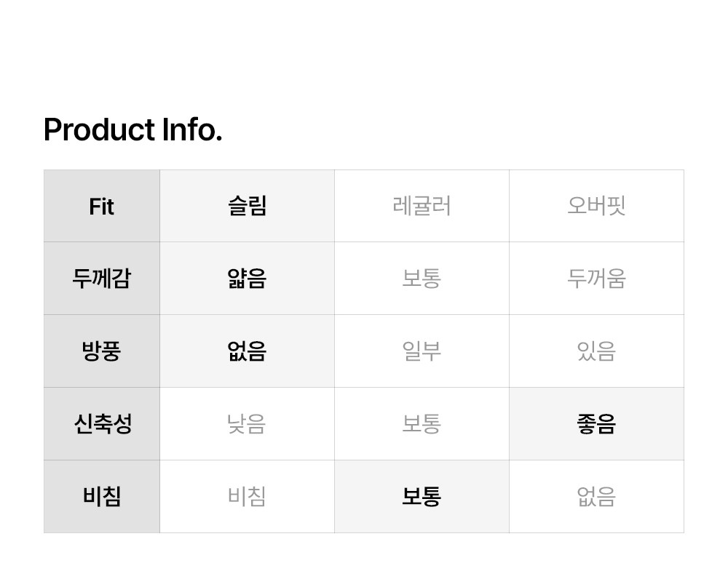Click the 신축성 row header
Image resolution: width=728 pixels, height=563 pixels.
coord(102,424)
